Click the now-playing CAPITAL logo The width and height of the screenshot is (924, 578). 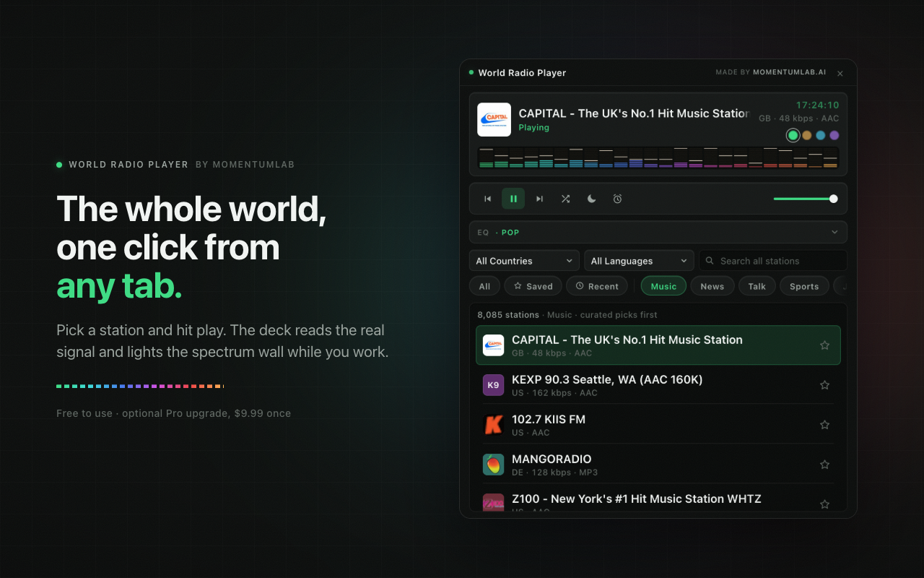tap(494, 119)
